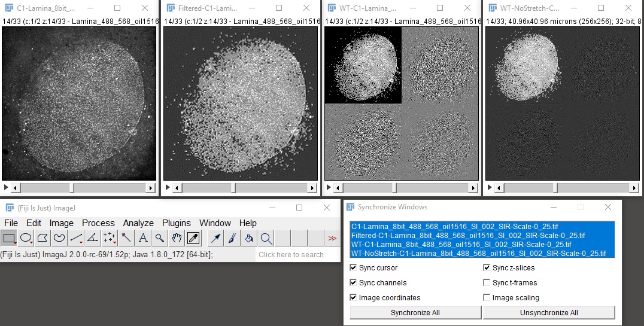Screen dimensions: 644x326
Task: Select the Polygon selection tool
Action: 42,237
